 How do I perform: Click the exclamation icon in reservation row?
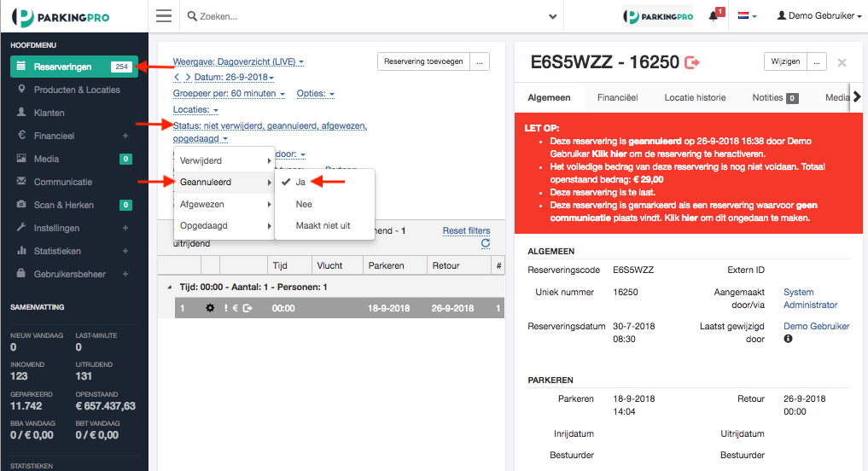(x=226, y=308)
